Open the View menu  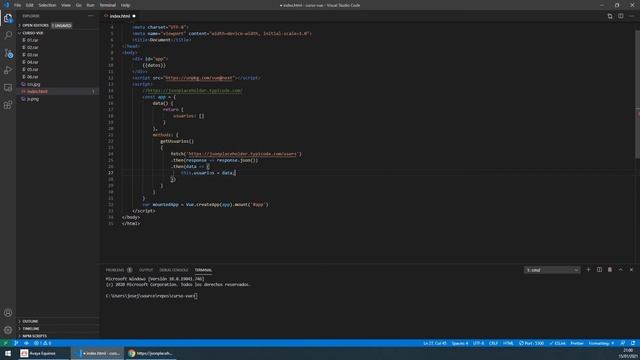[66, 5]
